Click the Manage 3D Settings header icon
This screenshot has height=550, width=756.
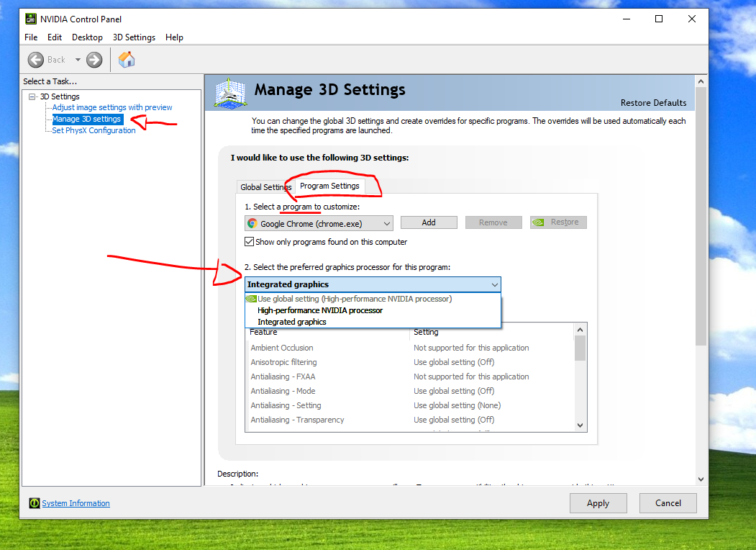[x=231, y=93]
